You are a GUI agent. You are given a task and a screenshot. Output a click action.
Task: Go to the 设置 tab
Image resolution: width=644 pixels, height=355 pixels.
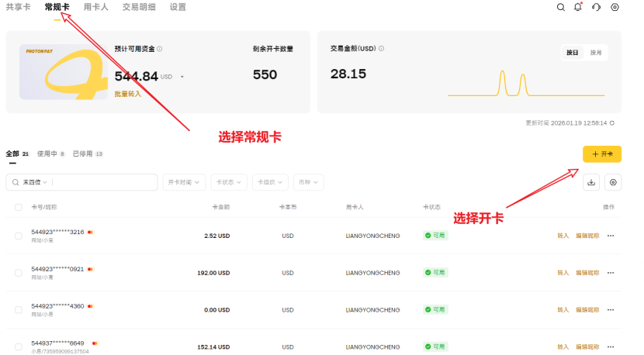[x=178, y=7]
